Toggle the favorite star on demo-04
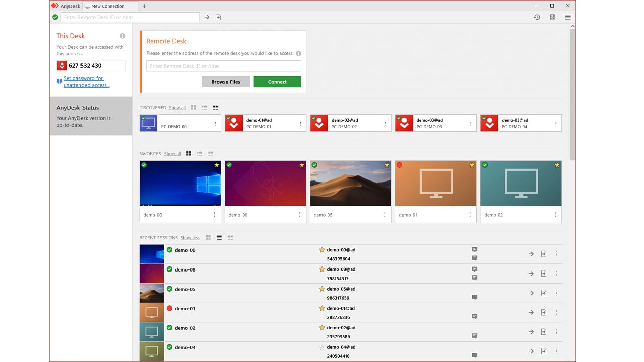Image resolution: width=644 pixels, height=362 pixels. [321, 347]
